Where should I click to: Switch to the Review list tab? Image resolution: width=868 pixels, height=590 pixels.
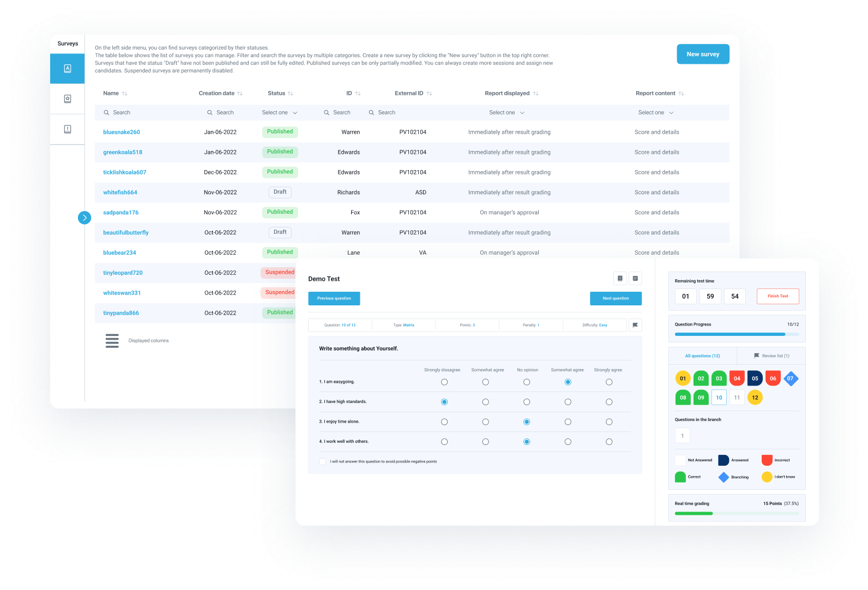[x=771, y=356]
